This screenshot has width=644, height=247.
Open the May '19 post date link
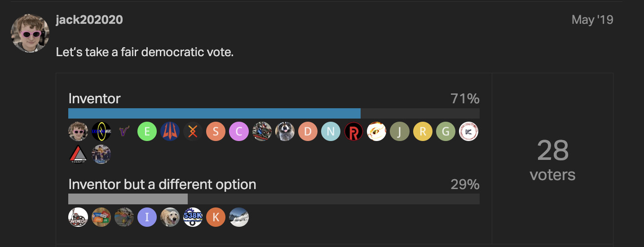pyautogui.click(x=592, y=20)
